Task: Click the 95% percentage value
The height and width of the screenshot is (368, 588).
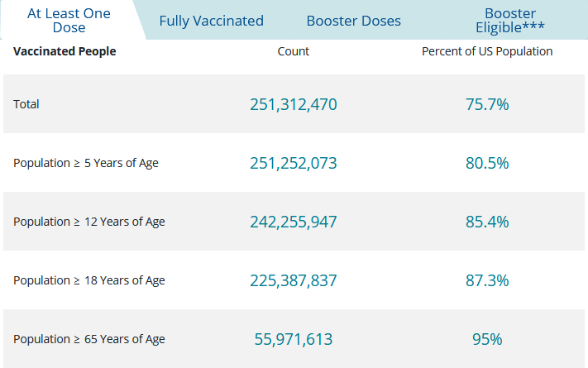Action: [x=487, y=339]
